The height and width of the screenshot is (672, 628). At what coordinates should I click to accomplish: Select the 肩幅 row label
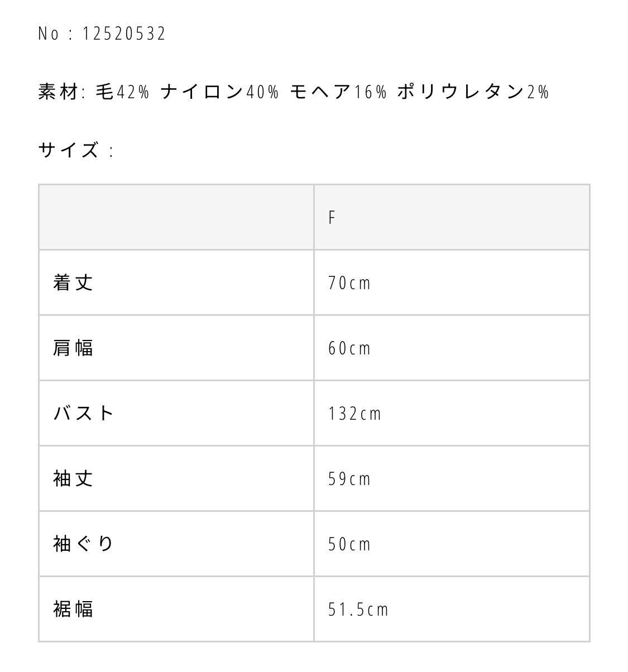(73, 348)
